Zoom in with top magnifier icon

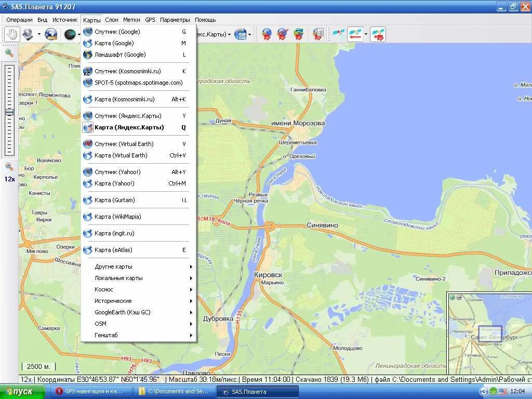coord(9,53)
